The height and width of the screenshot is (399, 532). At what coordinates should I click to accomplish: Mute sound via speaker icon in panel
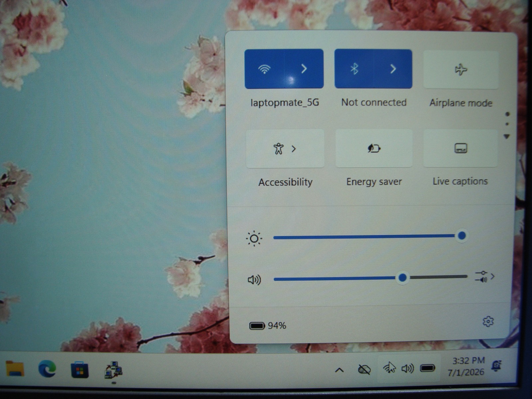tap(254, 280)
